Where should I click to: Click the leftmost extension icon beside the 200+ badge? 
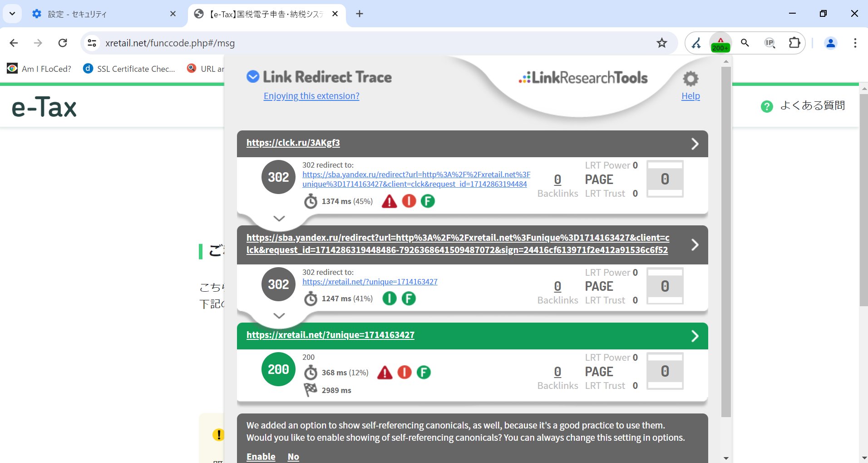click(x=696, y=43)
